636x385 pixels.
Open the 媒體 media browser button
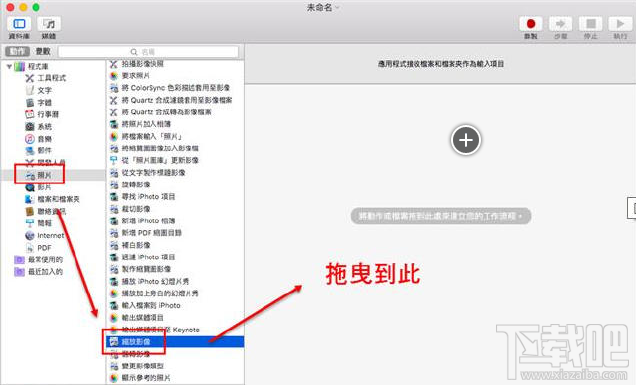tap(49, 24)
